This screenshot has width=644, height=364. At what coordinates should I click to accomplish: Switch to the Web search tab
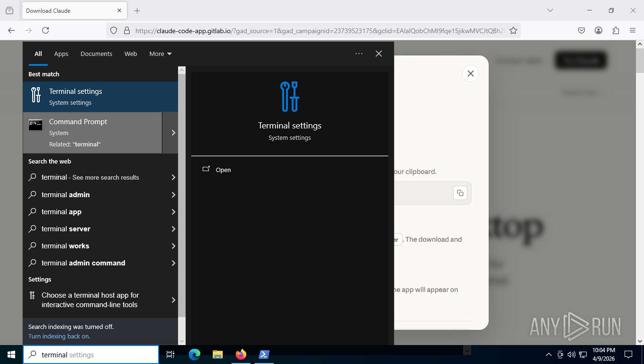(x=131, y=54)
